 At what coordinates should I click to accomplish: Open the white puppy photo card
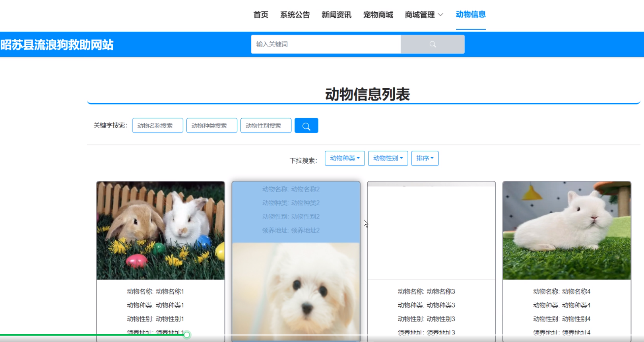point(296,292)
